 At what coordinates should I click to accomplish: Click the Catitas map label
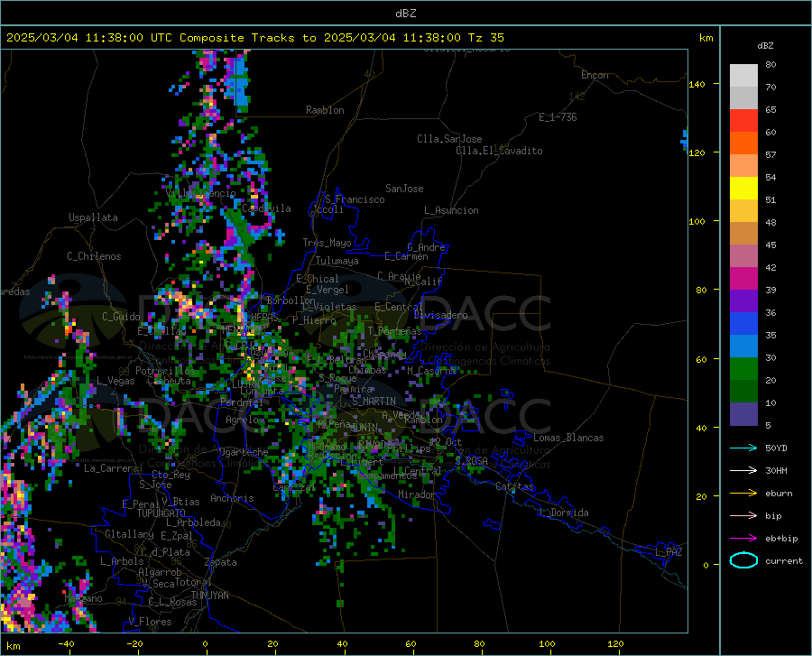pyautogui.click(x=514, y=486)
